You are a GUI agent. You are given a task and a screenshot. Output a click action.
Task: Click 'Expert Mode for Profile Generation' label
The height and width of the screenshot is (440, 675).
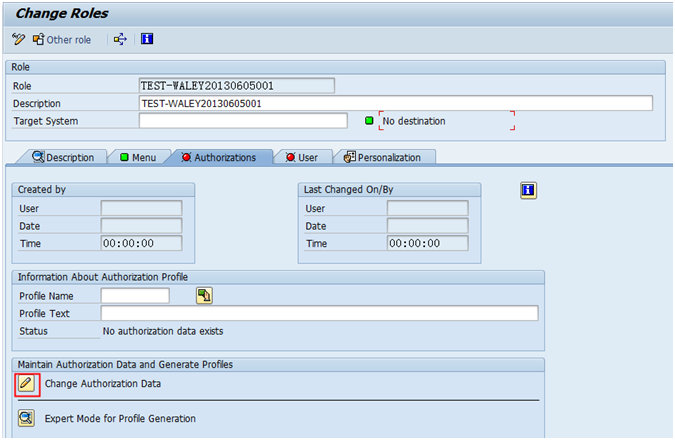coord(120,418)
